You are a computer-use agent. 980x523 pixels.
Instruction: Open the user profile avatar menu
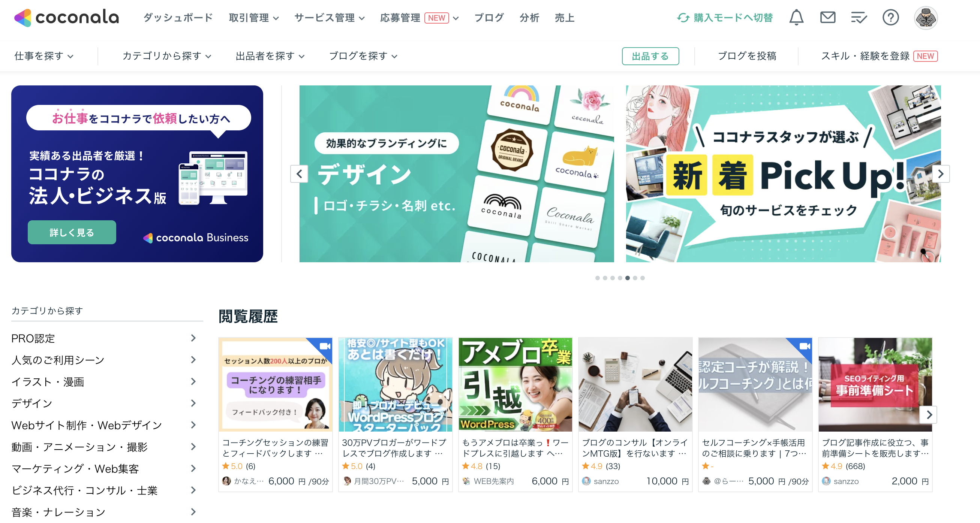tap(926, 18)
